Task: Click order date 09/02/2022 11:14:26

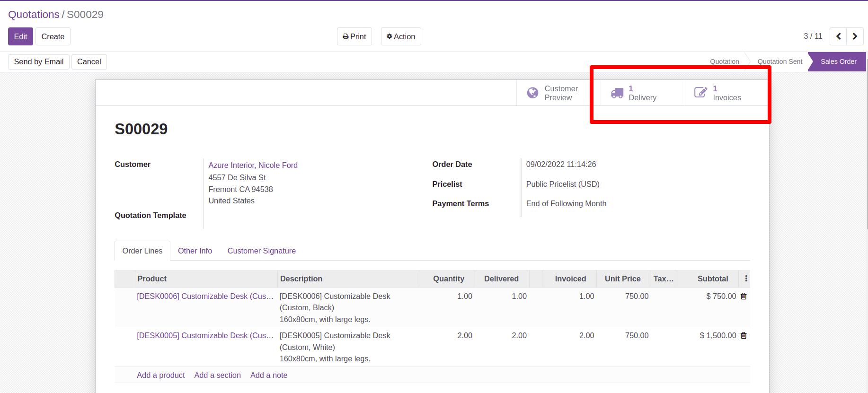Action: click(x=561, y=164)
